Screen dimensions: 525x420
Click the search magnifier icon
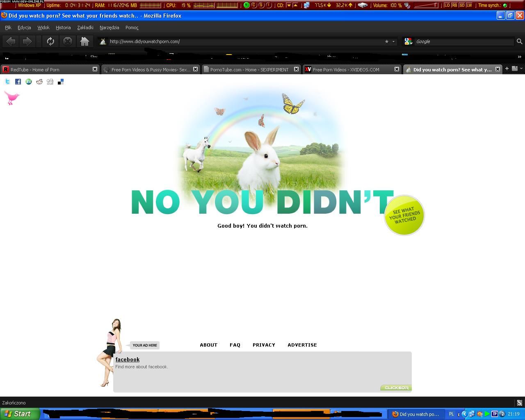pos(519,41)
